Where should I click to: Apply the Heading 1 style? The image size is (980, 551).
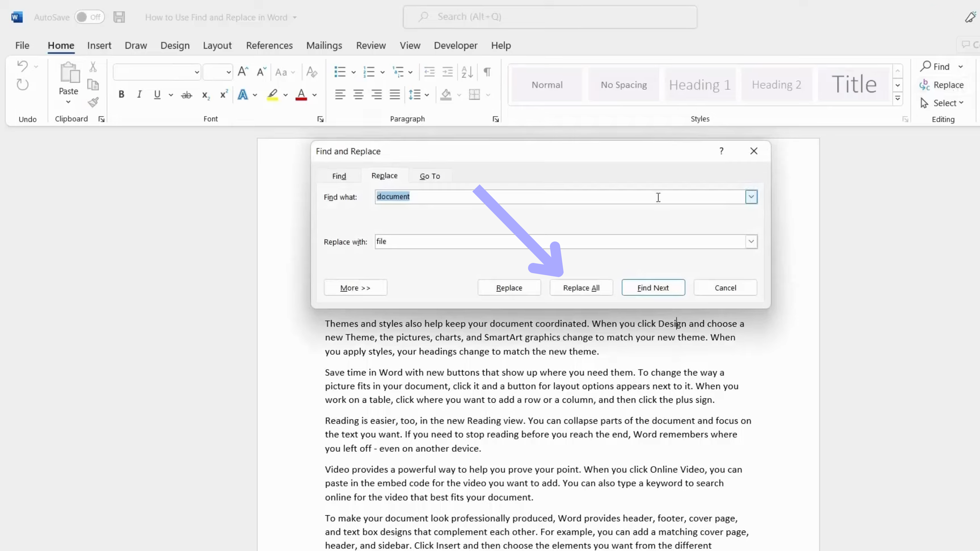pos(700,84)
